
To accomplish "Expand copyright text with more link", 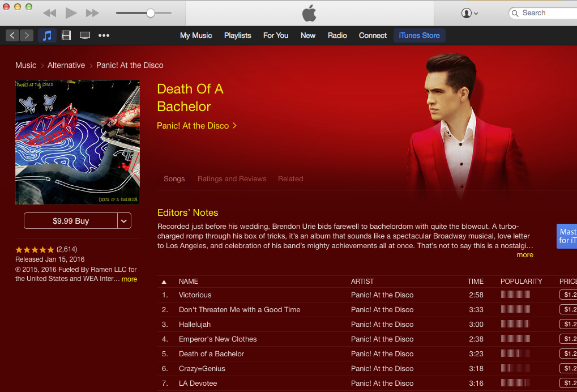I will [x=129, y=279].
